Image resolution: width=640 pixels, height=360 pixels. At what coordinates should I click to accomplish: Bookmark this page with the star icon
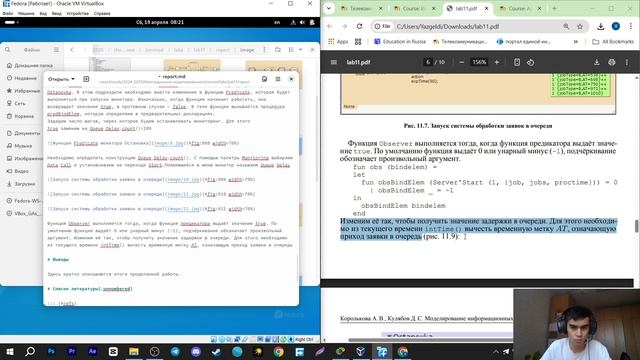580,27
